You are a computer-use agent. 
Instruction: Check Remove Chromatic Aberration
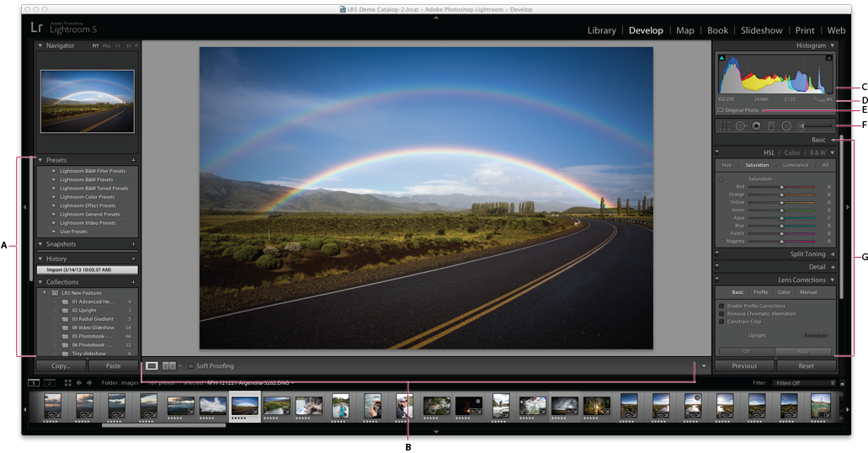(x=722, y=313)
